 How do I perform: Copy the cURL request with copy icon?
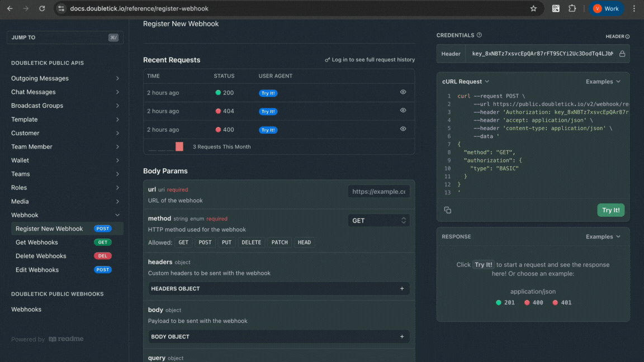tap(447, 210)
